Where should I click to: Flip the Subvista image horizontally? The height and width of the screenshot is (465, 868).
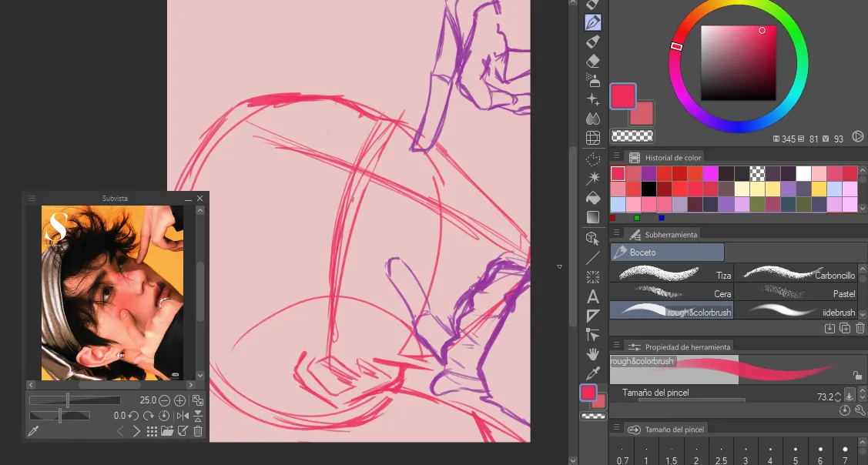pyautogui.click(x=182, y=416)
